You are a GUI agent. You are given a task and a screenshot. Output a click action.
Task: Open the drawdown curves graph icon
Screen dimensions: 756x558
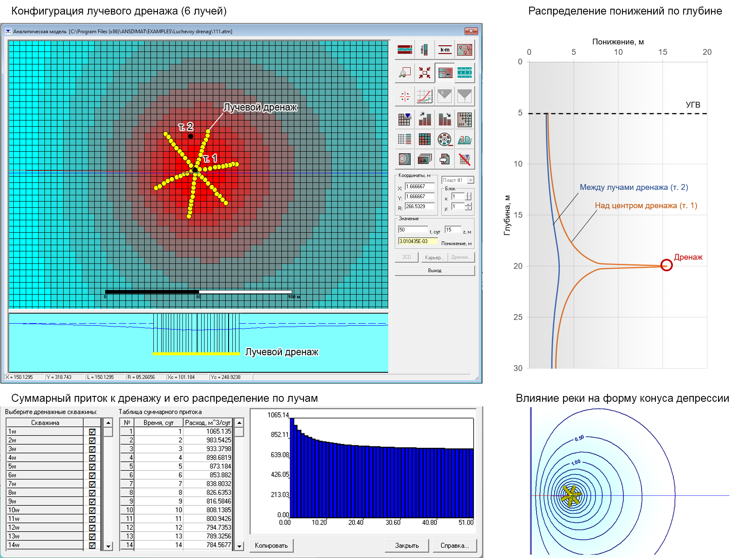pyautogui.click(x=424, y=96)
